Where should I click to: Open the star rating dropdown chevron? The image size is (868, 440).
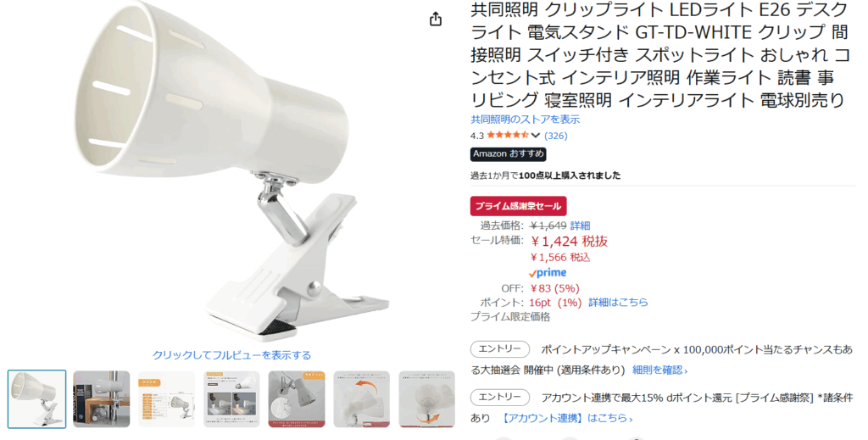tap(536, 136)
